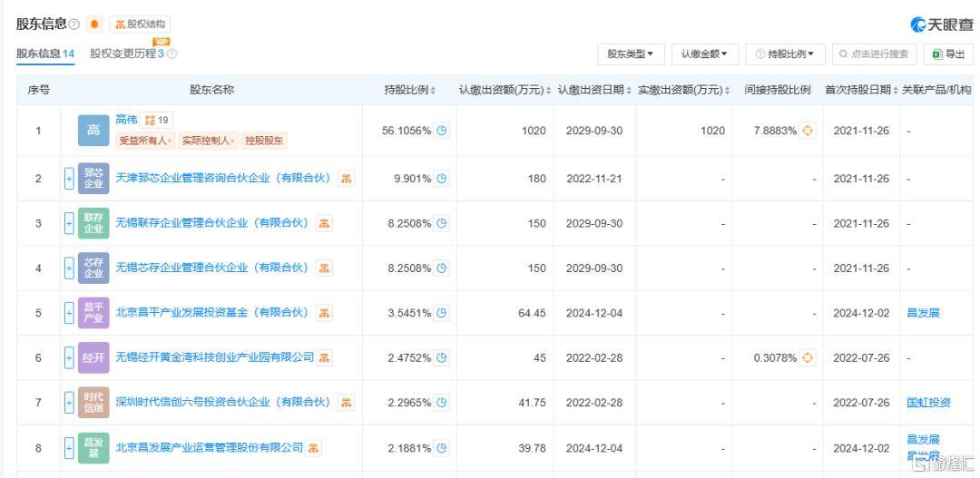Open 北京昌发展产业运营管理股份有限公司 link
980x478 pixels.
point(210,448)
